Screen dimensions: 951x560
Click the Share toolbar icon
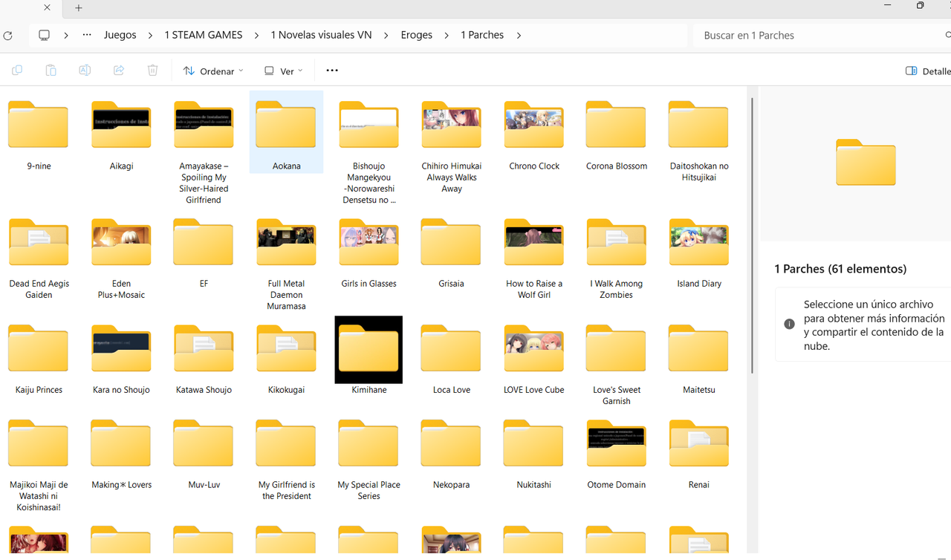(119, 71)
